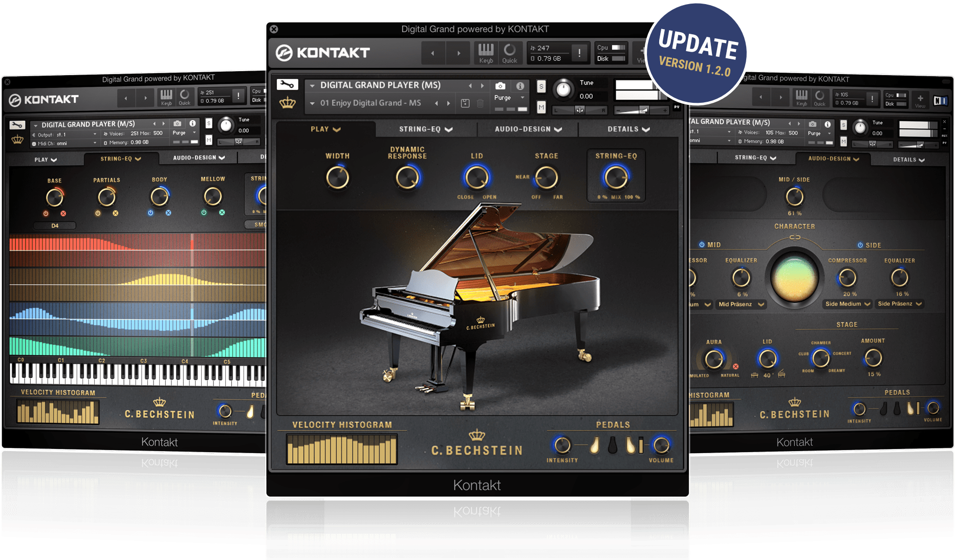This screenshot has width=955, height=560.
Task: Click the D4 note label under BASE
Action: (55, 226)
